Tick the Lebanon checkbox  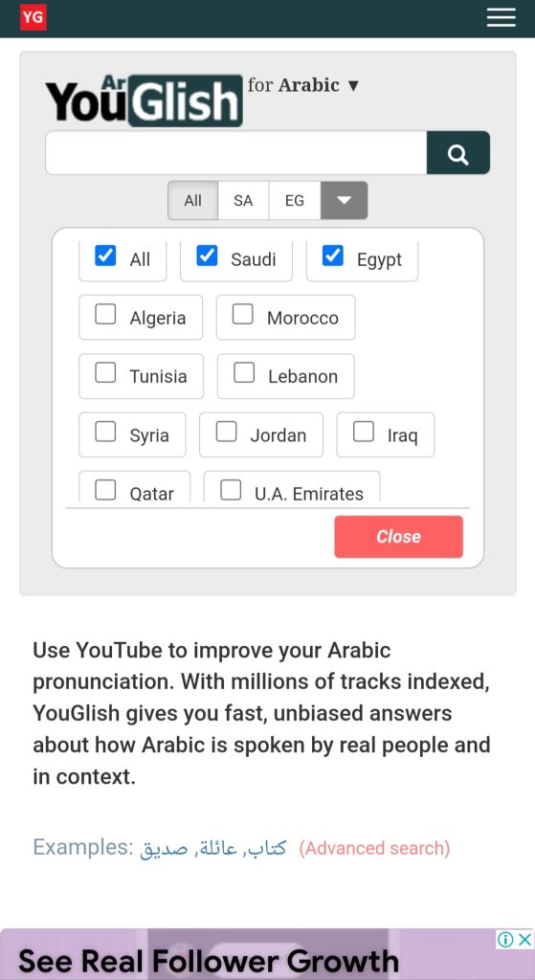click(x=244, y=372)
